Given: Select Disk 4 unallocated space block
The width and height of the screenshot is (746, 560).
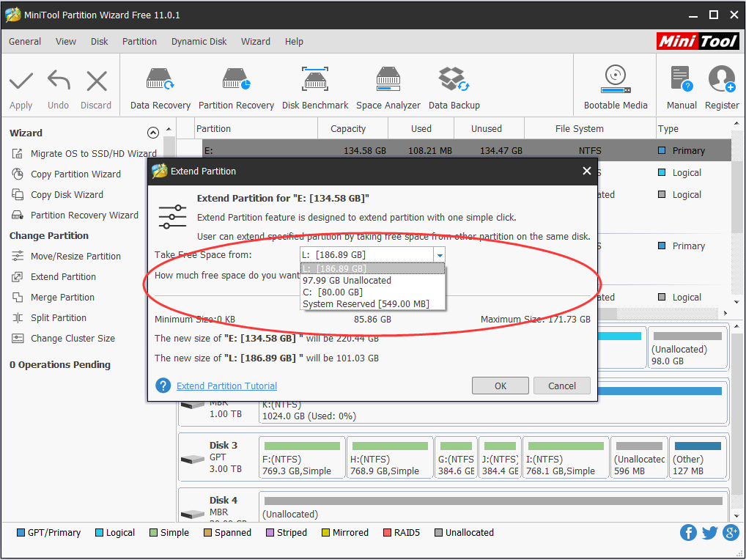Looking at the screenshot, I should [x=493, y=507].
